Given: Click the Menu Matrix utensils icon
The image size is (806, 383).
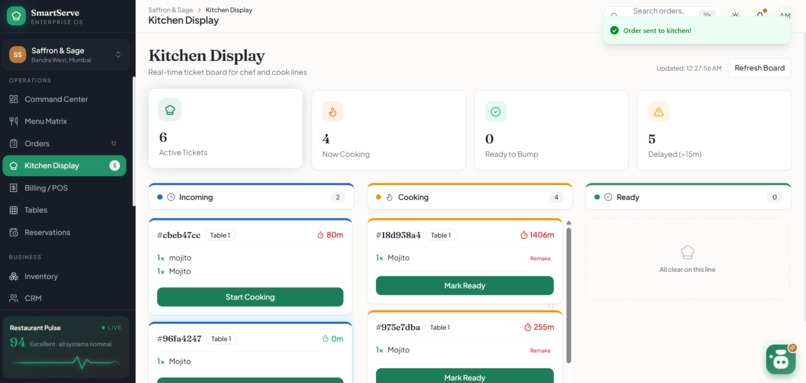Looking at the screenshot, I should pos(14,121).
